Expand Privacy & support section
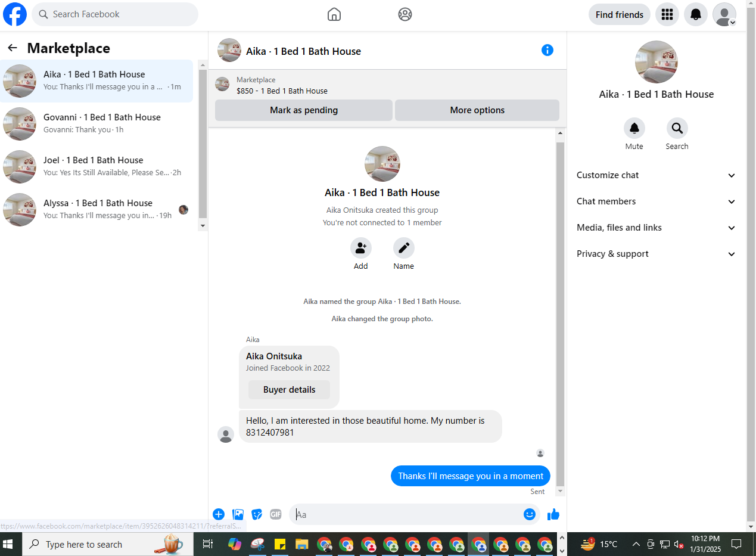Screen dimensions: 756x556 pos(657,254)
